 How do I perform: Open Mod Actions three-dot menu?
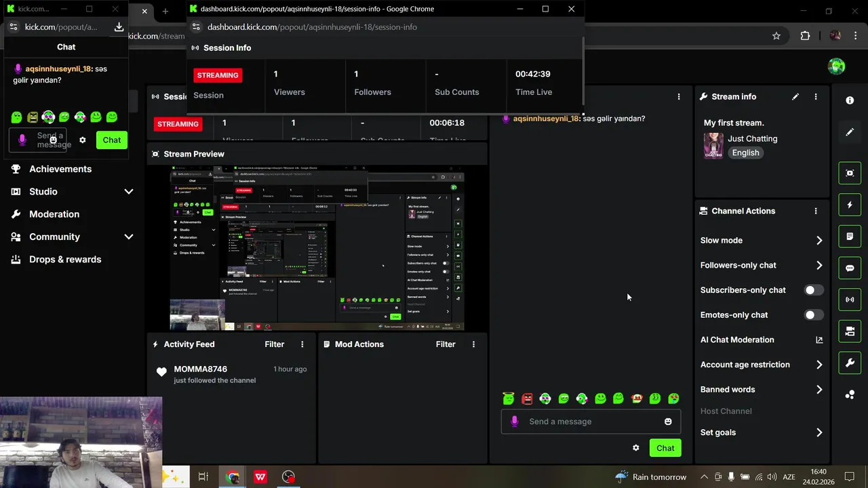[473, 344]
